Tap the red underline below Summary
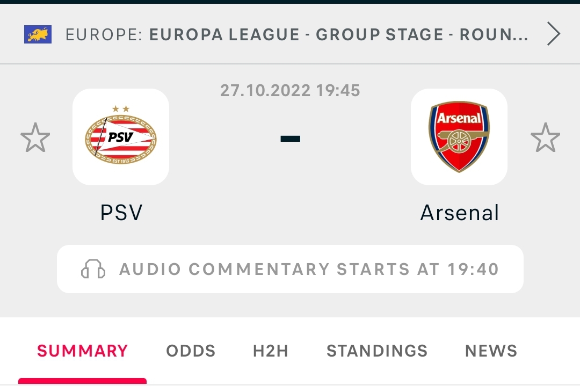The image size is (580, 392). pos(82,381)
